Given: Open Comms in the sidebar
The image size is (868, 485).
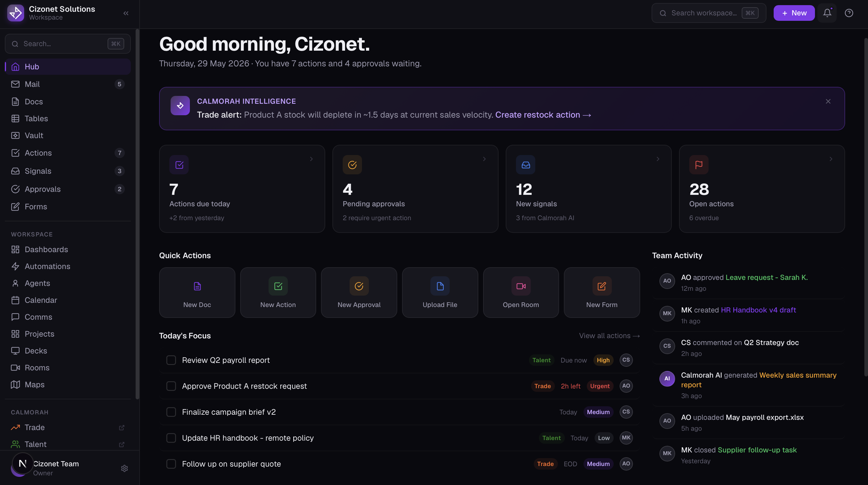Looking at the screenshot, I should point(68,317).
